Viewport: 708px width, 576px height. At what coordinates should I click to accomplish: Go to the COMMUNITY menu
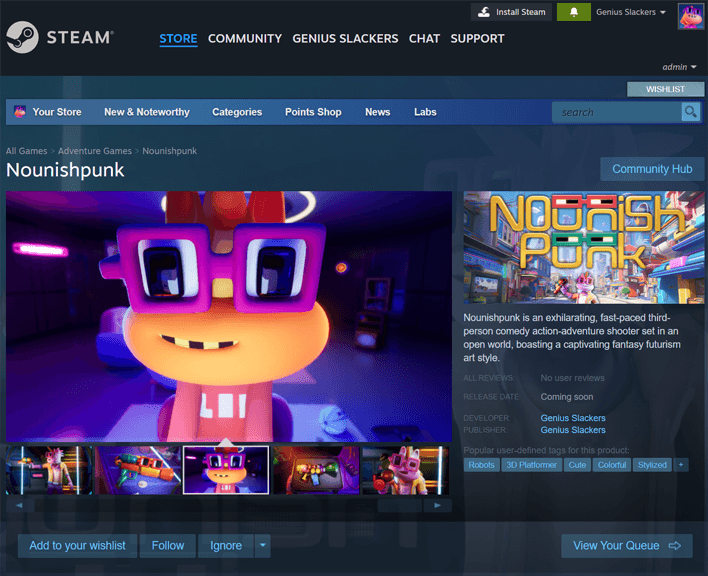click(245, 38)
